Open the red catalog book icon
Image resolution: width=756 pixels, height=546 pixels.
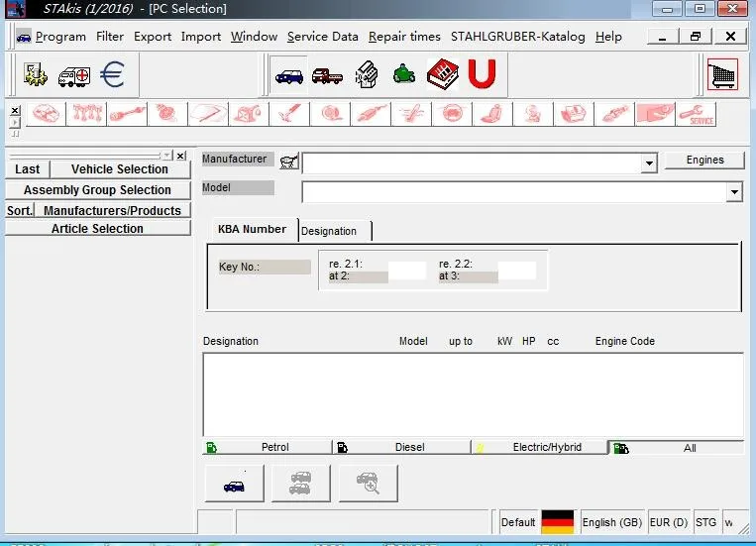tap(443, 74)
